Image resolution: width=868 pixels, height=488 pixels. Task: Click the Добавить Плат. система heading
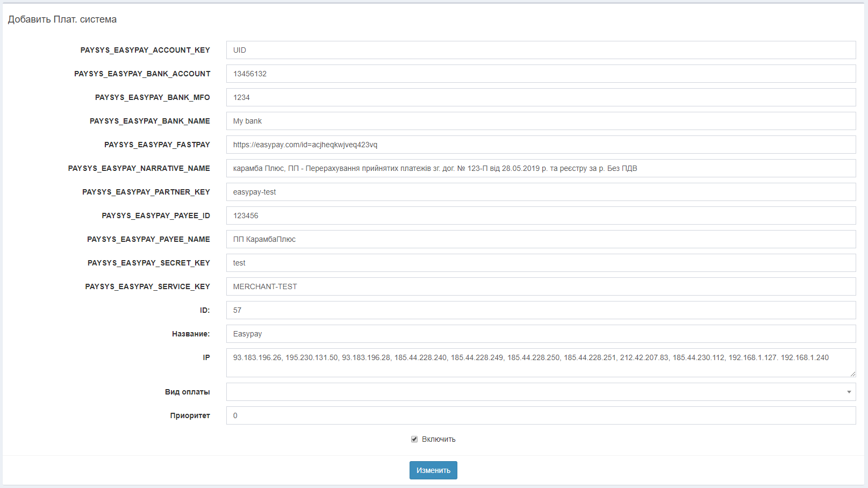62,19
